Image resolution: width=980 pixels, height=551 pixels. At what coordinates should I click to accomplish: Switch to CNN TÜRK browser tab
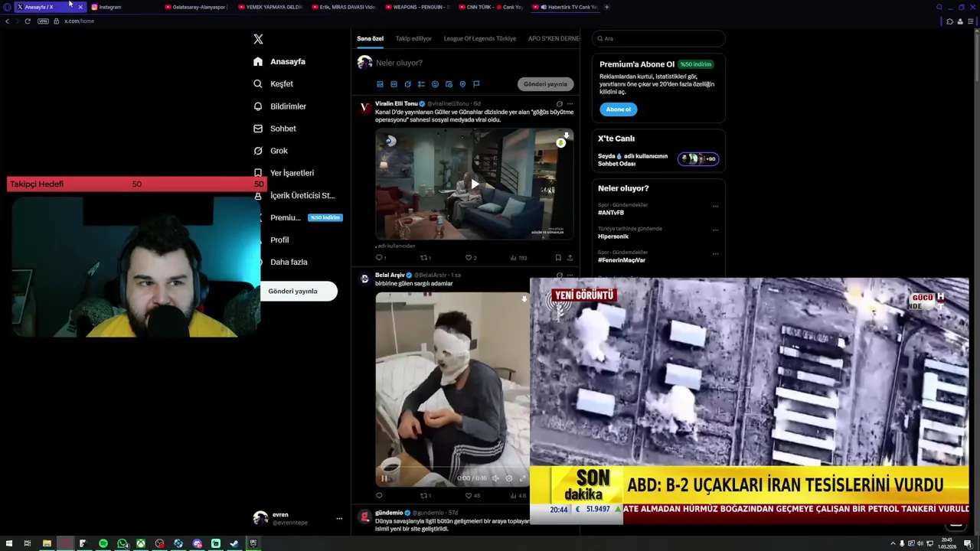[x=492, y=7]
